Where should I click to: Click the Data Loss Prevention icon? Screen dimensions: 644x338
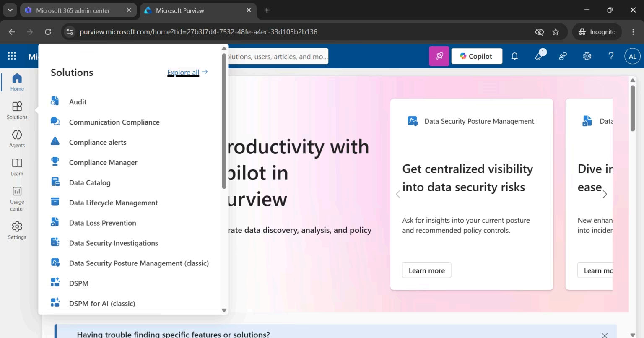(55, 222)
